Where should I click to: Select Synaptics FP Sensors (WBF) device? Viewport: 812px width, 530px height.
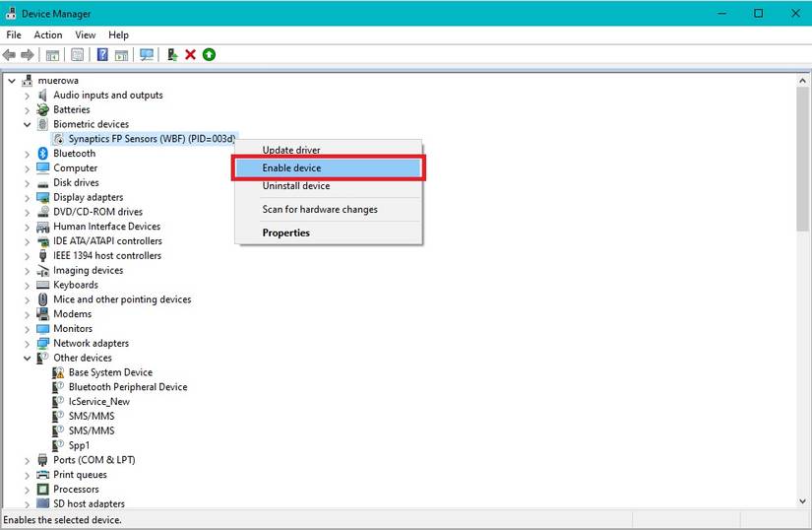tap(153, 139)
